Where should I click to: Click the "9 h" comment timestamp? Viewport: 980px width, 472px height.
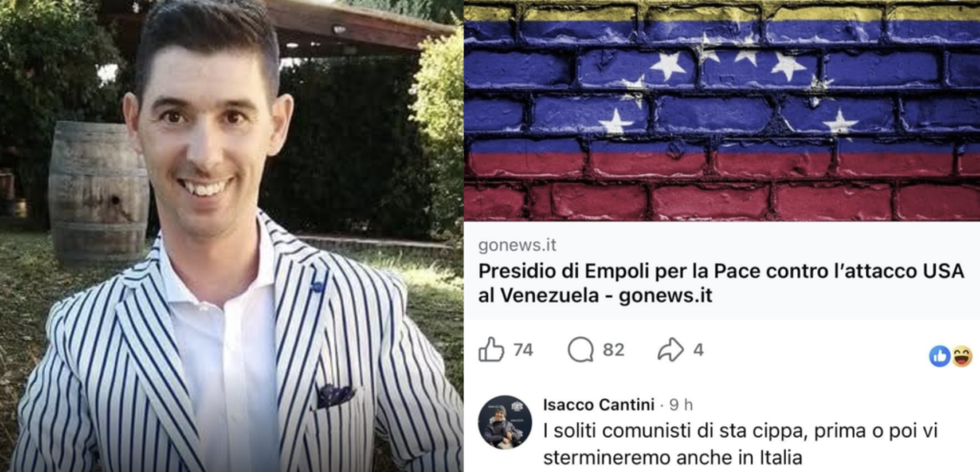point(680,404)
